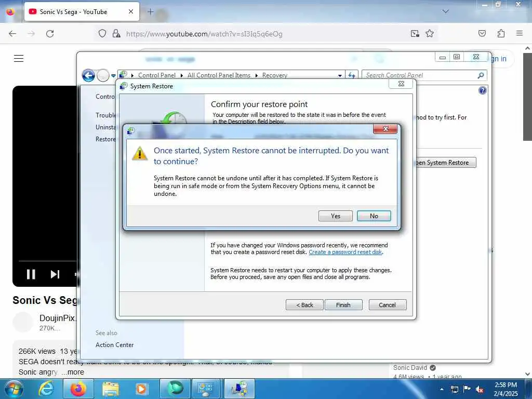Maximize the Control Panel window
The width and height of the screenshot is (532, 399).
pyautogui.click(x=457, y=57)
